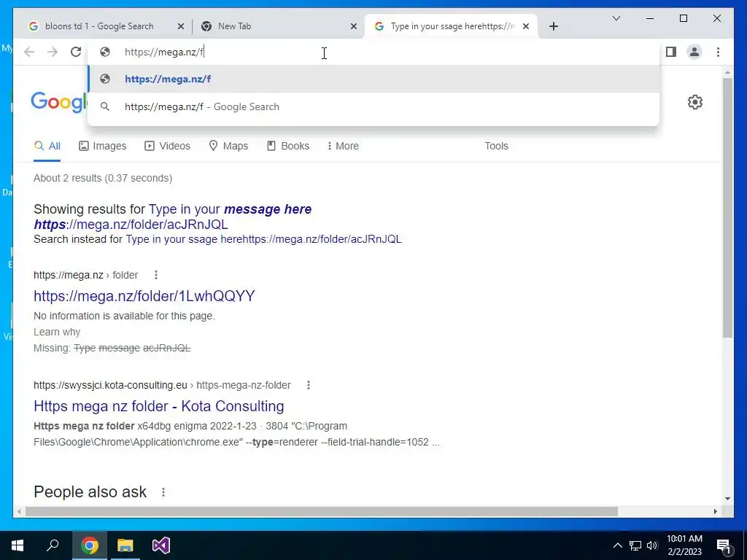Select the All search filter
Screen dimensions: 747x560
pos(47,146)
